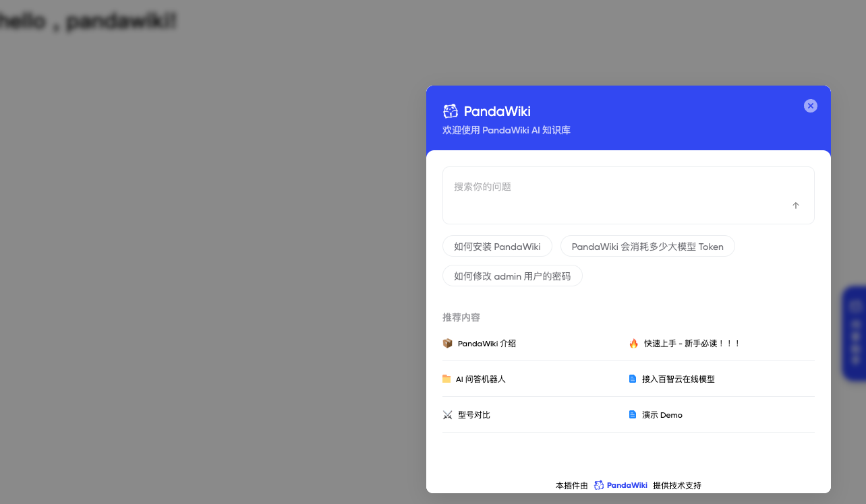The height and width of the screenshot is (504, 866).
Task: Click the PandaWiki 会消耗多少大模型 Token chip
Action: pyautogui.click(x=647, y=246)
